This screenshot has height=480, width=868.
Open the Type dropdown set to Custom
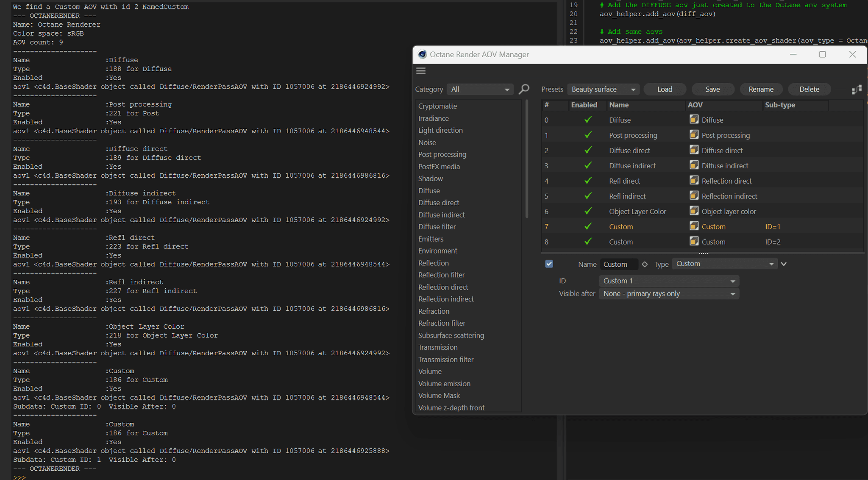click(x=724, y=264)
